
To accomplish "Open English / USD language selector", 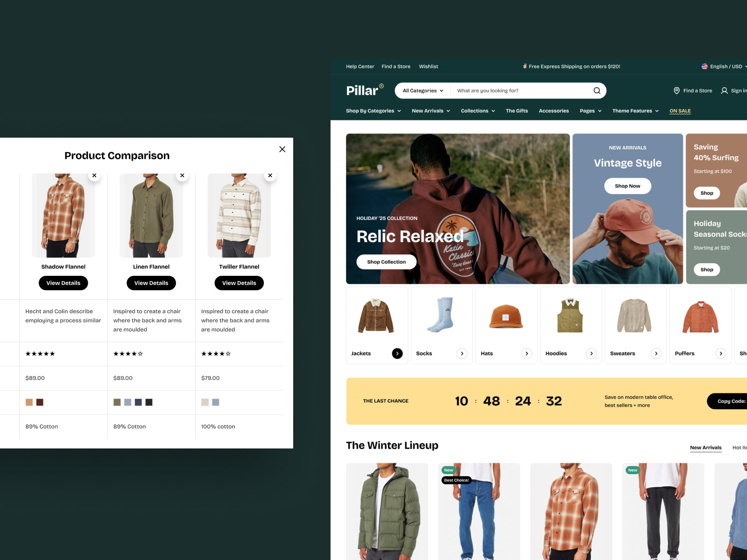I will pyautogui.click(x=725, y=66).
